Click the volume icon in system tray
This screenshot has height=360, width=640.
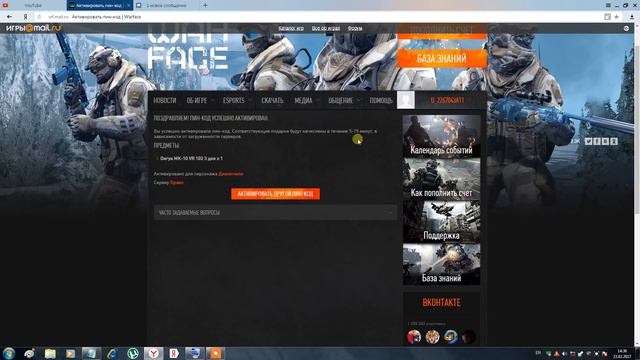point(564,354)
